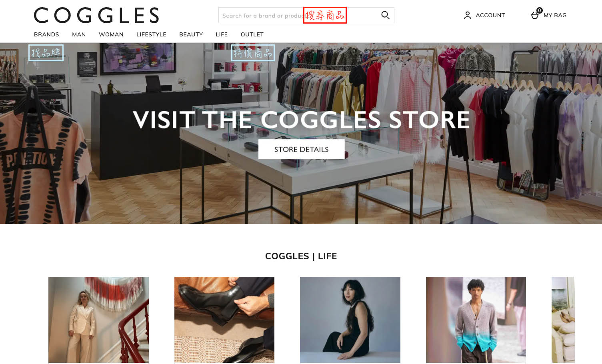Click the Coggles logo

pyautogui.click(x=96, y=16)
